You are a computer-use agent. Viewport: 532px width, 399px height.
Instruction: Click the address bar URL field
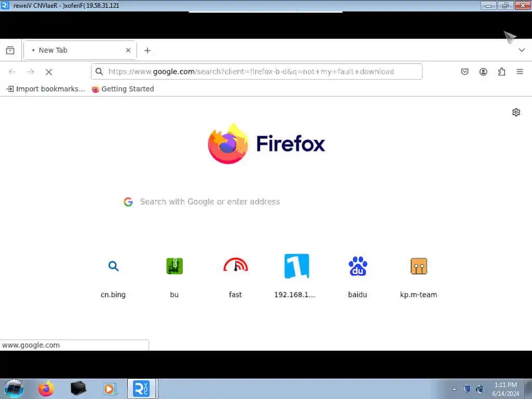click(x=257, y=72)
